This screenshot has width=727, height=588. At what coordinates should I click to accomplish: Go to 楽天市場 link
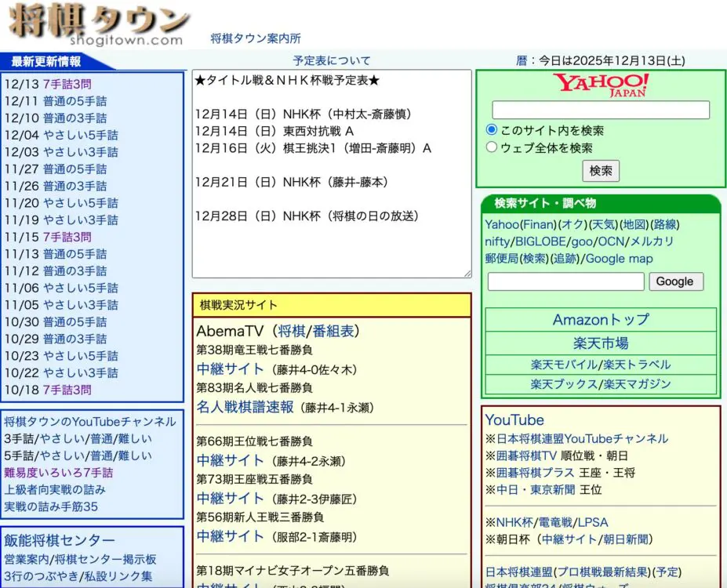point(601,343)
